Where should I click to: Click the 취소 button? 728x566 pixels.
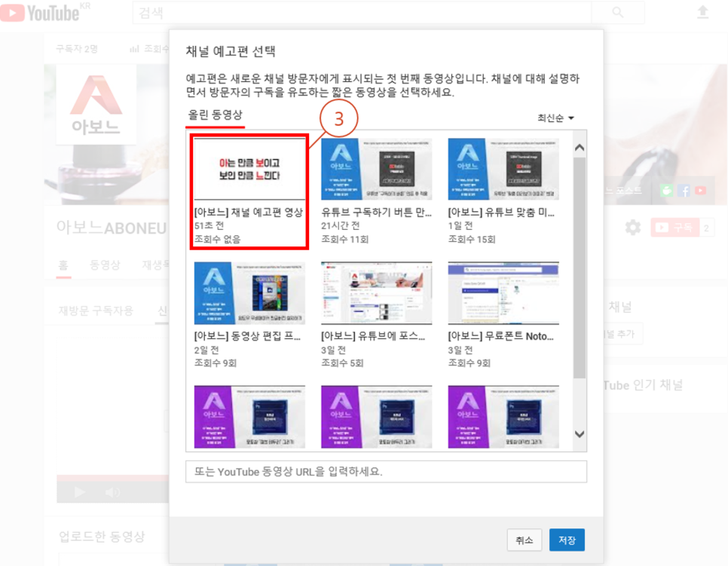[525, 540]
